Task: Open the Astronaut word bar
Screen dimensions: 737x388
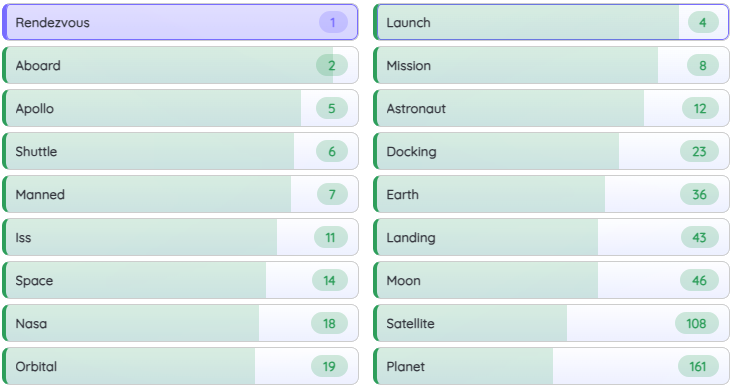Action: click(551, 108)
